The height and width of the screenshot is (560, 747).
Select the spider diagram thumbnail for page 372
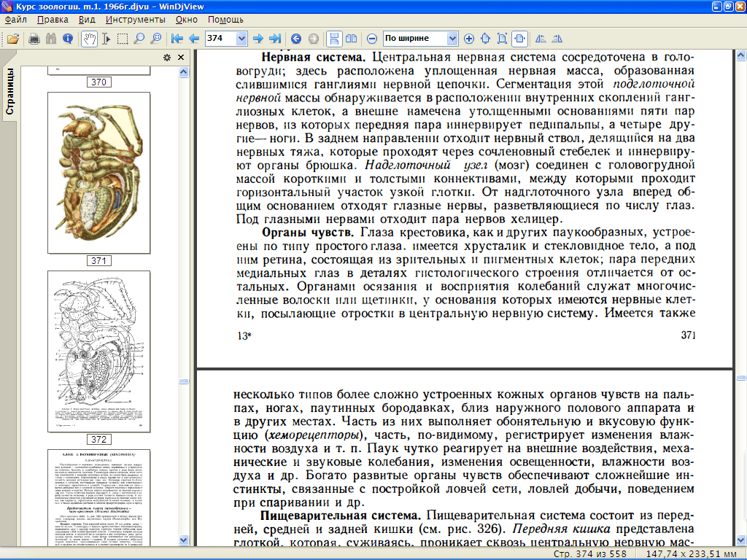[x=98, y=351]
